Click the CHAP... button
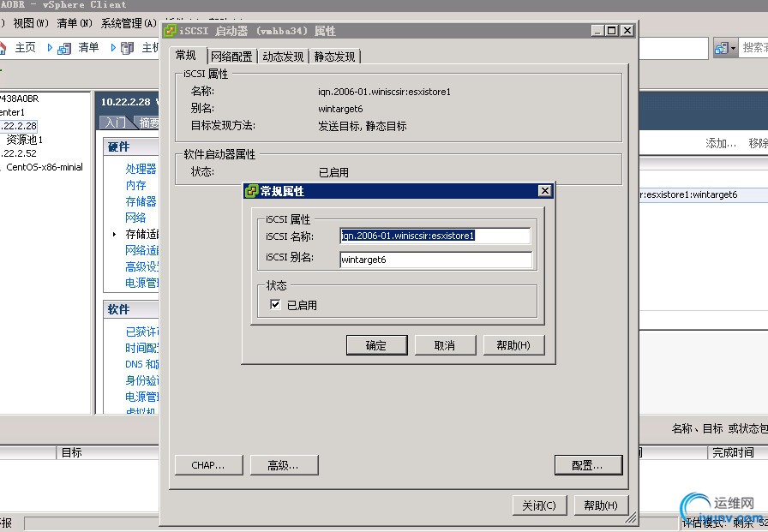The image size is (768, 532). tap(208, 465)
